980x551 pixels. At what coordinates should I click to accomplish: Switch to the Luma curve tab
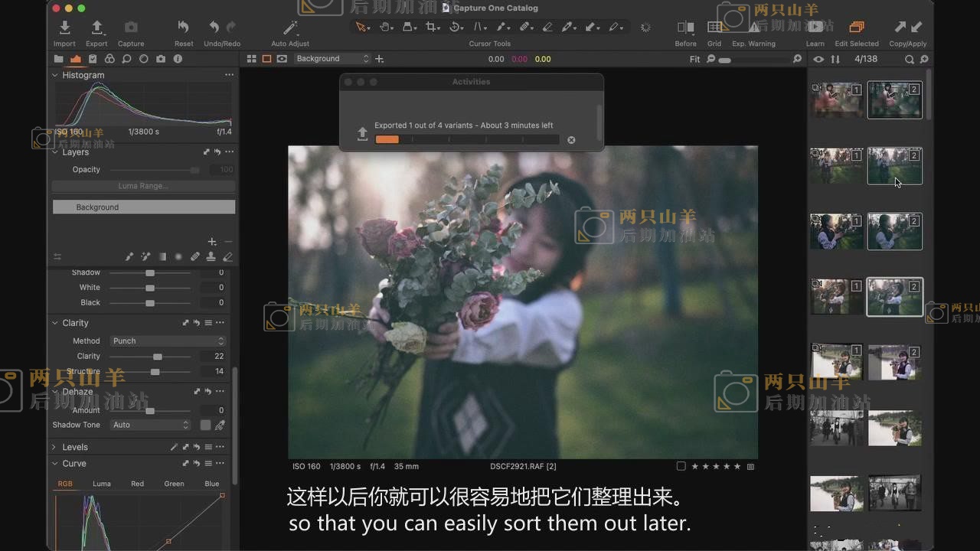[x=102, y=484]
